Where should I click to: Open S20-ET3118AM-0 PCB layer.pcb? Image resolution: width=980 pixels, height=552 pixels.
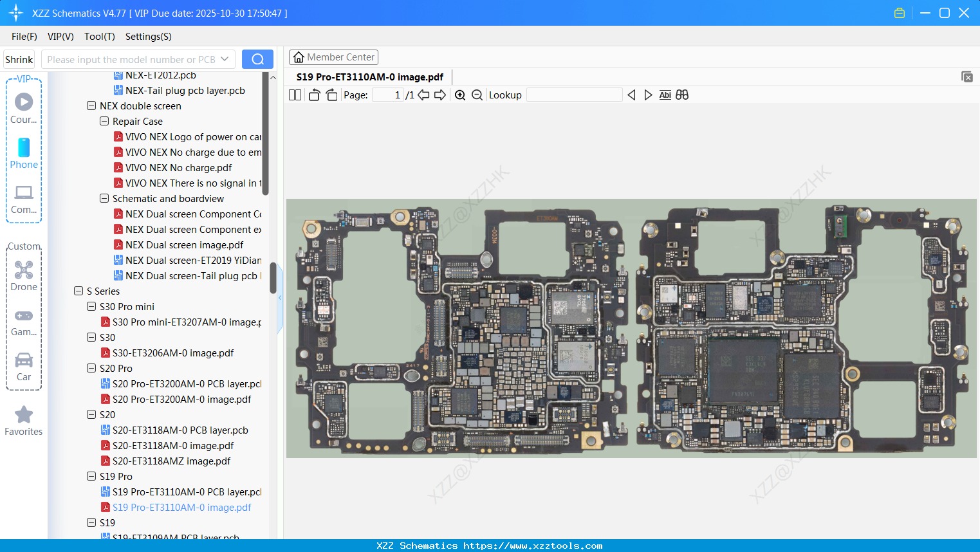pos(174,430)
